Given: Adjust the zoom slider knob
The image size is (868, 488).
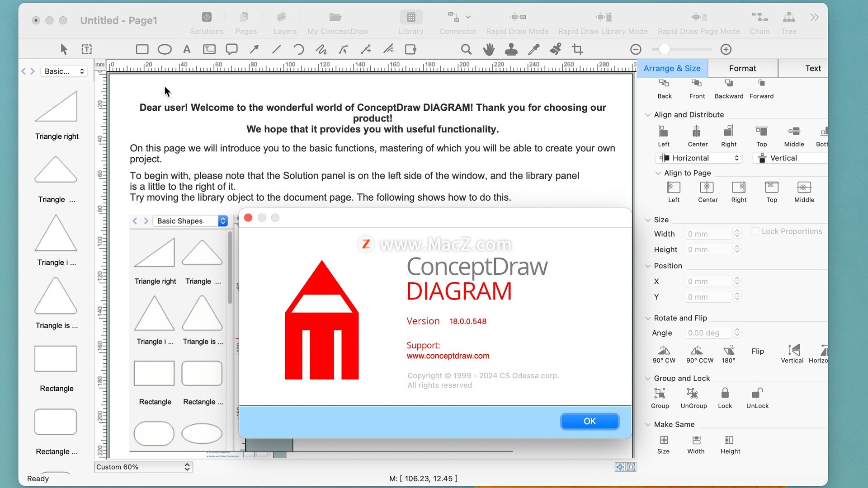Looking at the screenshot, I should click(664, 49).
